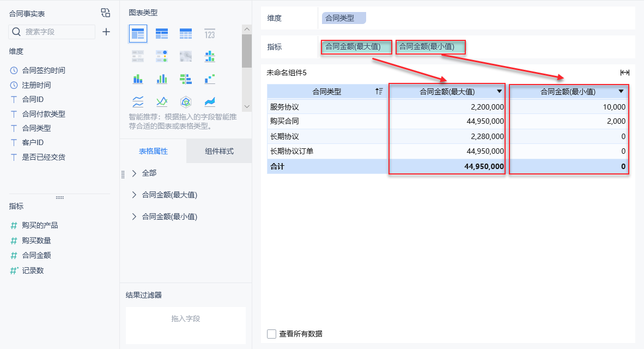The width and height of the screenshot is (644, 349).
Task: Pick the partitioned column chart type
Action: tap(209, 56)
